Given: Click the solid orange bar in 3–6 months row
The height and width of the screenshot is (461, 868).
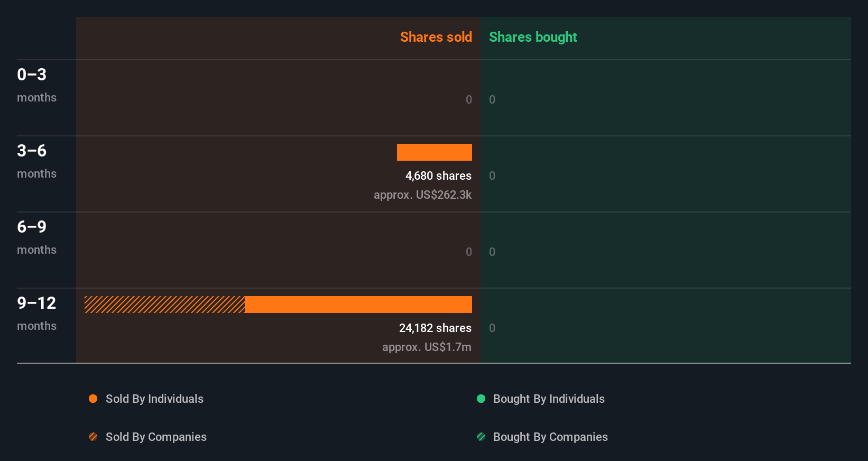Looking at the screenshot, I should [x=435, y=152].
